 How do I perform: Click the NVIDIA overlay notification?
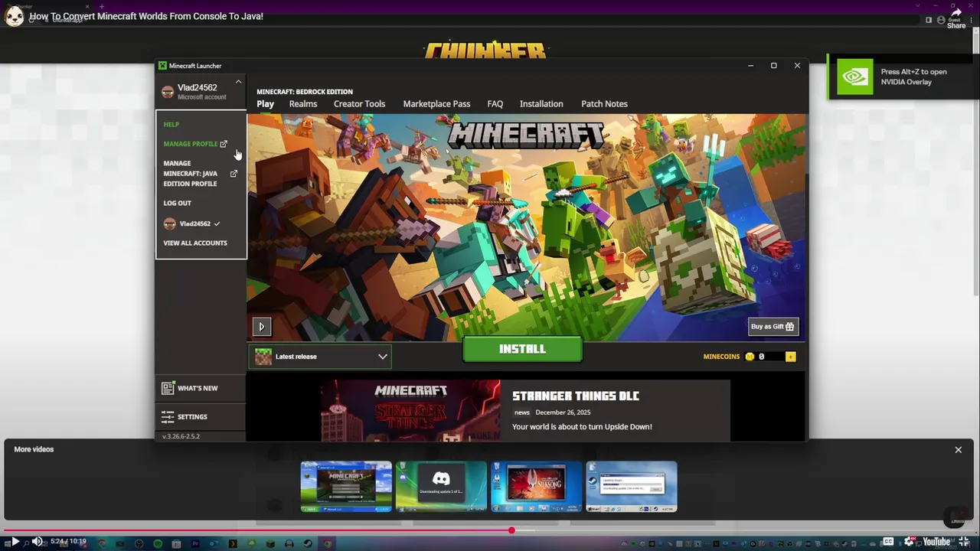pyautogui.click(x=903, y=77)
